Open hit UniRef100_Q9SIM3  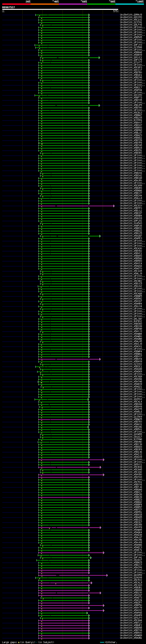coord(131,17)
